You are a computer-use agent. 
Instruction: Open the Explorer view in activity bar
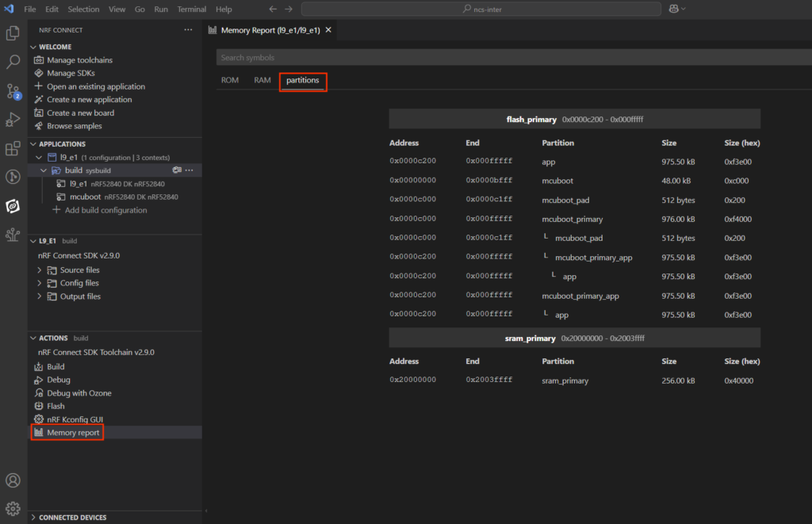13,33
